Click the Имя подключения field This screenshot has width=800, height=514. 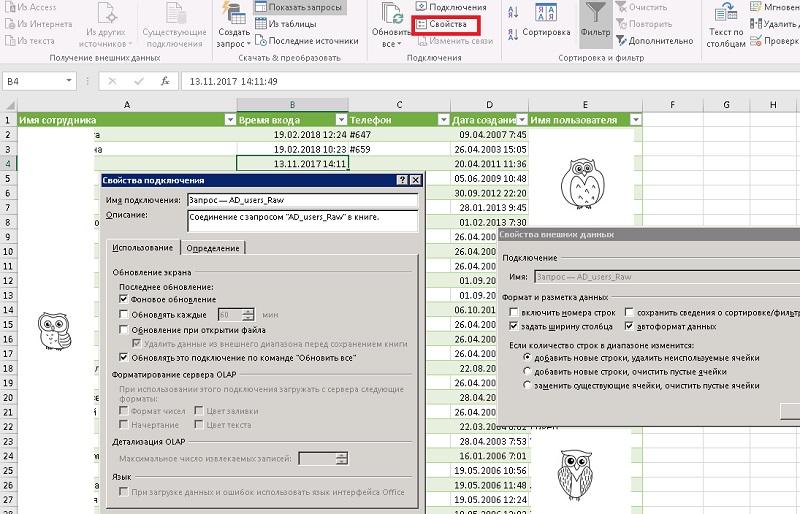[303, 200]
